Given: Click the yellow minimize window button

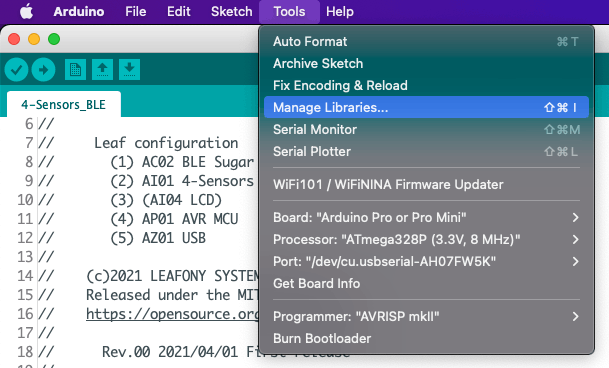Looking at the screenshot, I should (x=34, y=39).
